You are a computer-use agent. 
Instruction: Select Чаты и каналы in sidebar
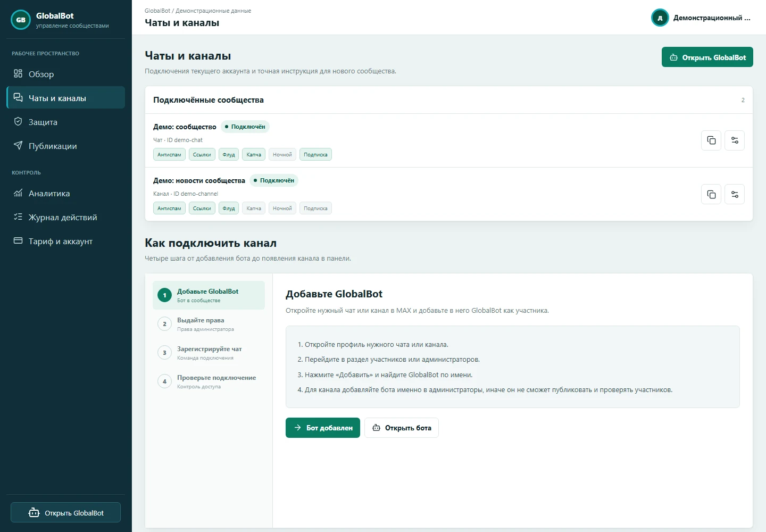click(x=65, y=98)
